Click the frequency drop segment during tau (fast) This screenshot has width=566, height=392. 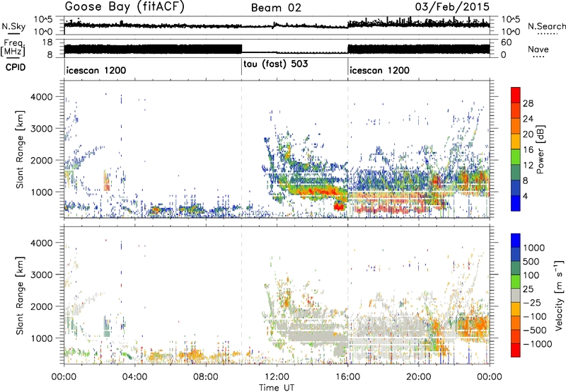(x=294, y=52)
